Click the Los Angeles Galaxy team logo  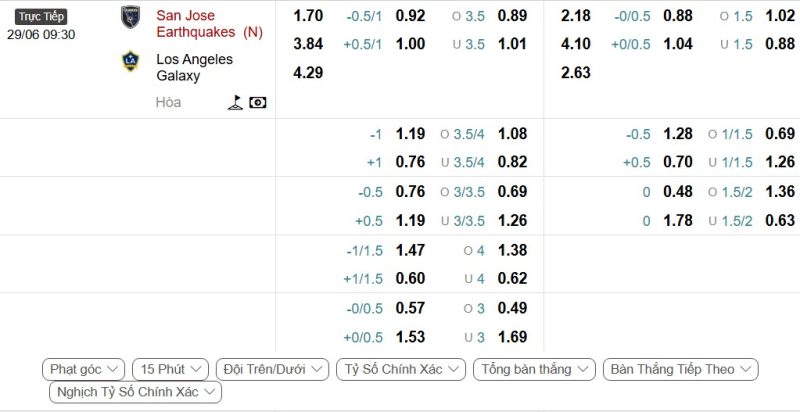131,61
